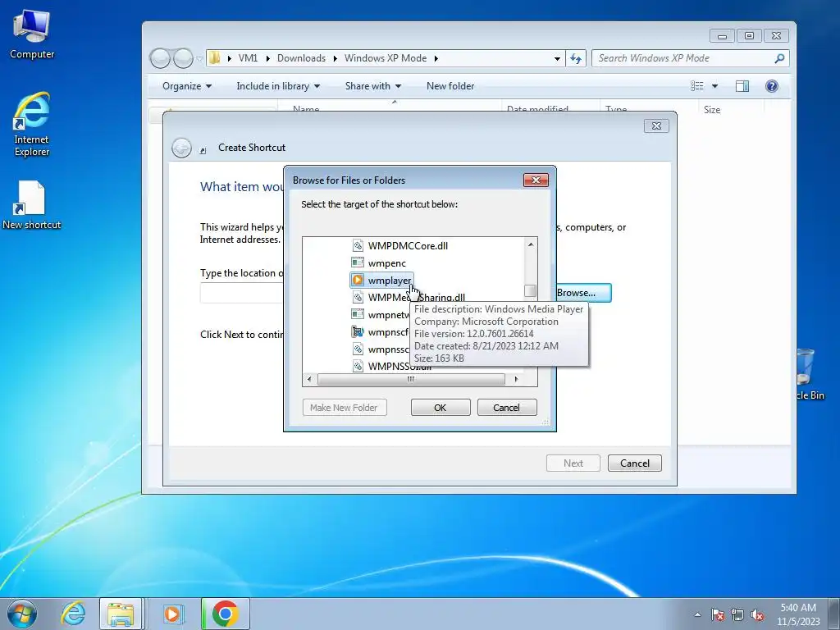Click the wmpenc application icon
Viewport: 840px width, 630px height.
[x=358, y=262]
